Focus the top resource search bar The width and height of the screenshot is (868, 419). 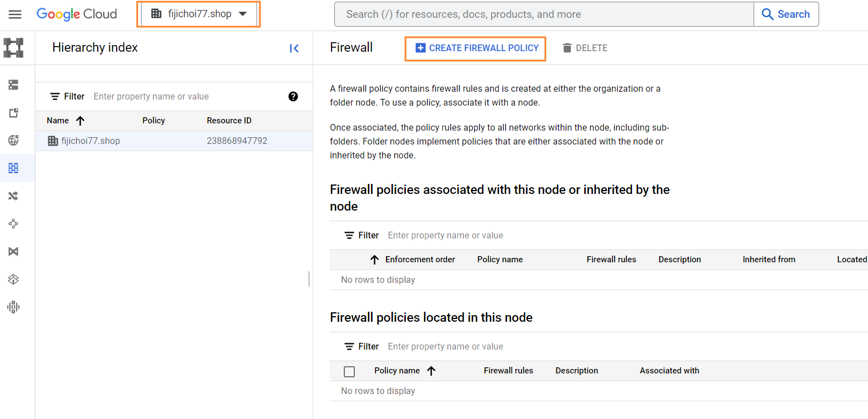click(543, 14)
